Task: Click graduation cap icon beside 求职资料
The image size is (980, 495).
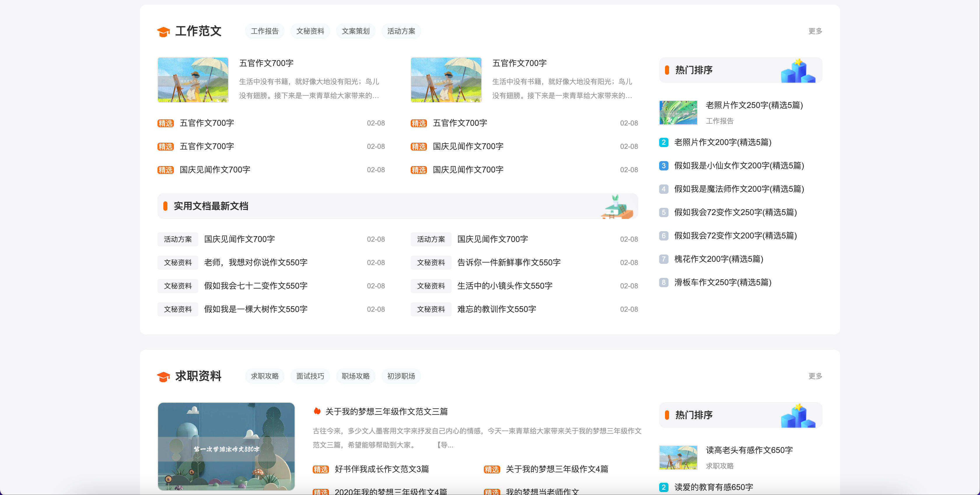Action: [163, 377]
